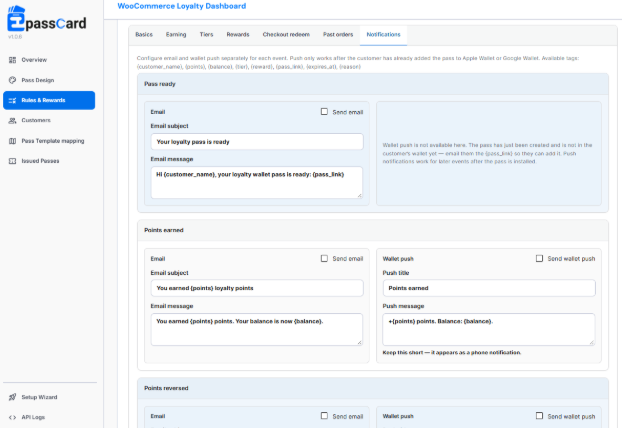Click the Pass ready section header

[x=373, y=84]
